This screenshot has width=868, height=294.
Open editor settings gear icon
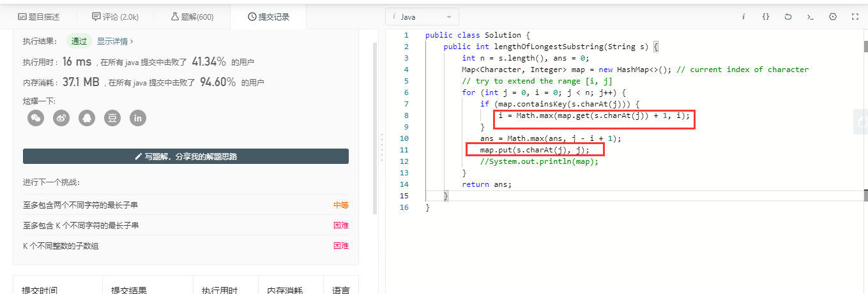click(833, 17)
